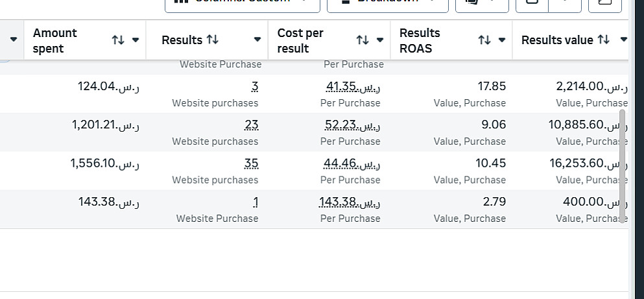Click the single result count 1 link
The width and height of the screenshot is (644, 299).
(x=256, y=202)
